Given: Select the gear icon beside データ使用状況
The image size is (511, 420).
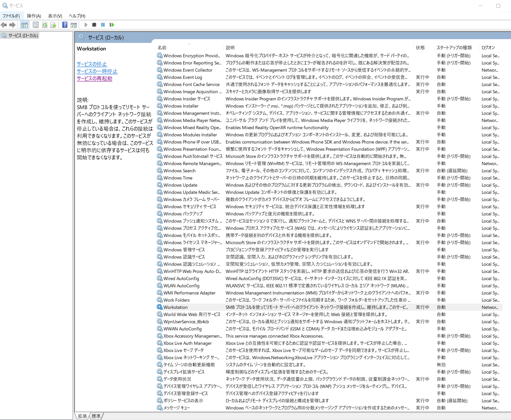Looking at the screenshot, I should (160, 379).
